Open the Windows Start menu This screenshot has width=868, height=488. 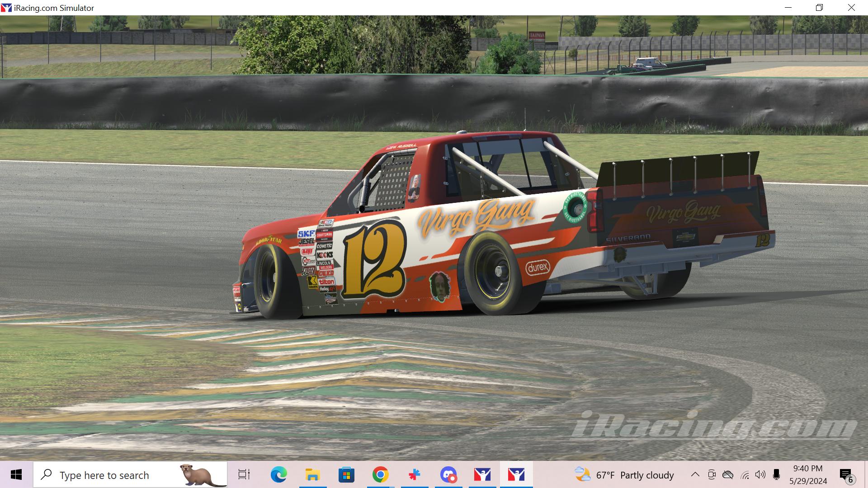17,475
